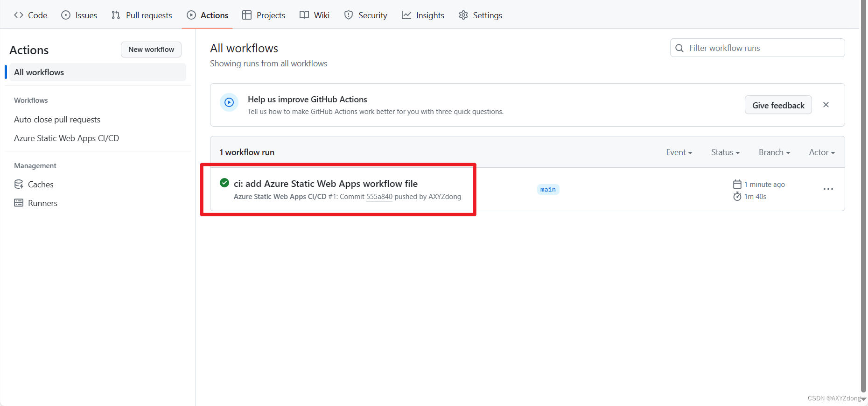Open Caches under Management
Image resolution: width=868 pixels, height=406 pixels.
tap(41, 185)
